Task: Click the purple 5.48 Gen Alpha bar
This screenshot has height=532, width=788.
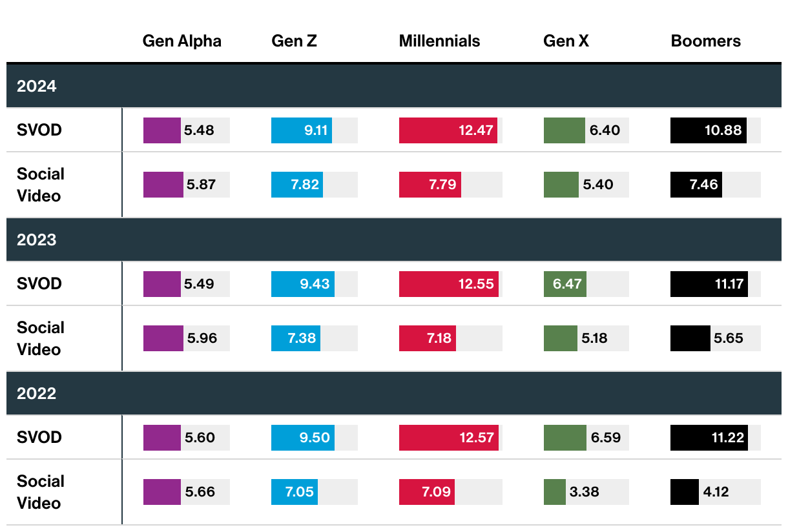Action: click(162, 130)
